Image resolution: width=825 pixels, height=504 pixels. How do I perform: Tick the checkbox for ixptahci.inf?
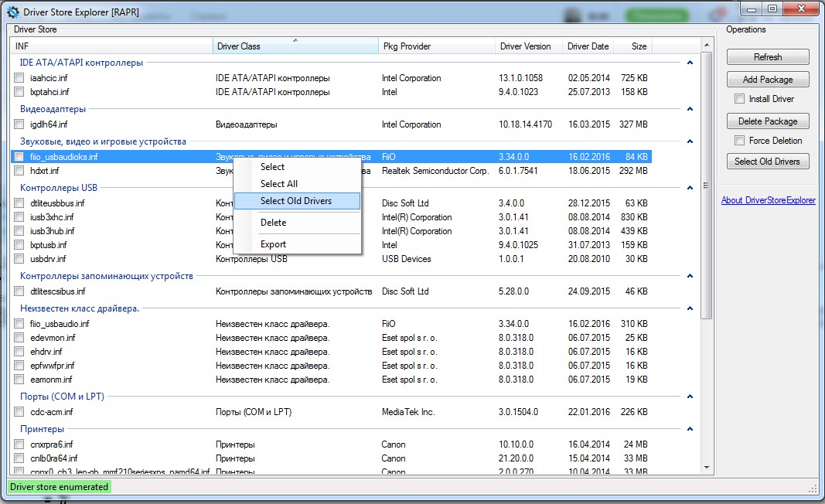pos(19,92)
